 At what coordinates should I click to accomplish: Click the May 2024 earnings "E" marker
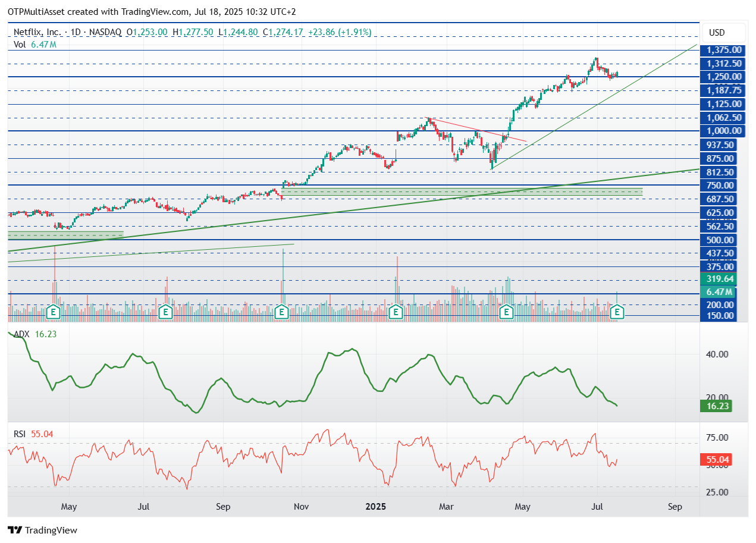click(x=52, y=312)
